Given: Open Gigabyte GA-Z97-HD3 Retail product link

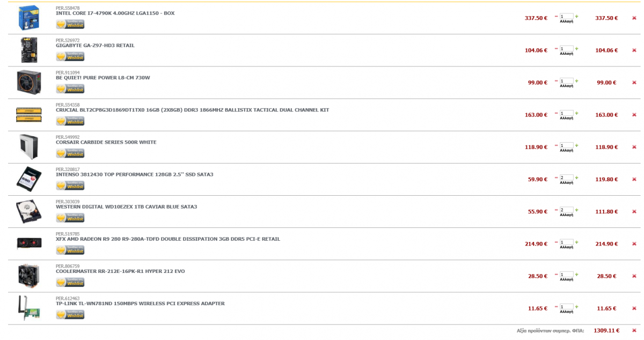Looking at the screenshot, I should click(95, 45).
